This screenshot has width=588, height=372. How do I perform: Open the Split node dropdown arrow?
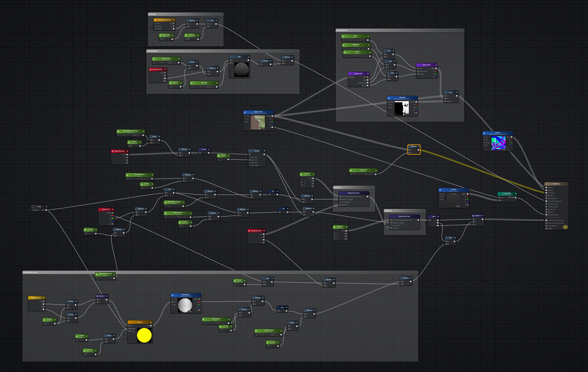tap(438, 216)
